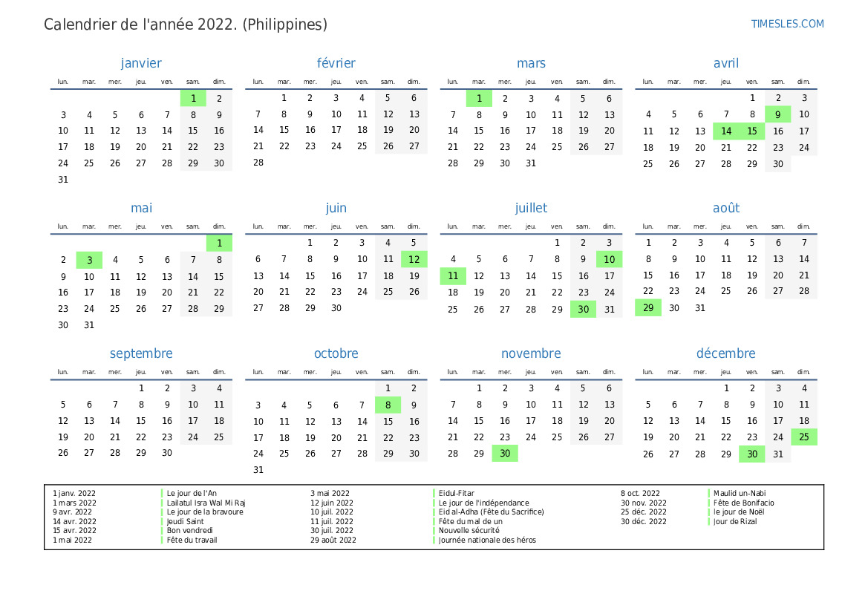
Task: Click the highlighted 25 in décembre
Action: [804, 437]
